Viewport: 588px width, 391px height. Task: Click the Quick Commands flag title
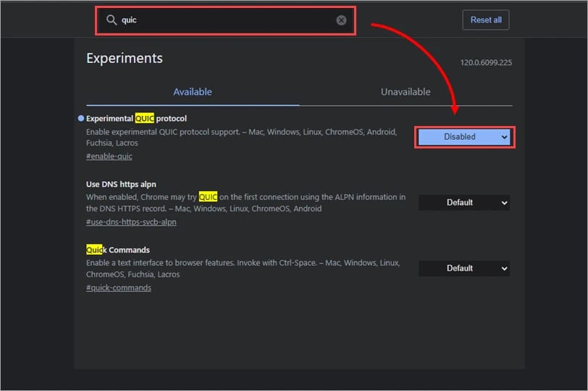coord(118,250)
